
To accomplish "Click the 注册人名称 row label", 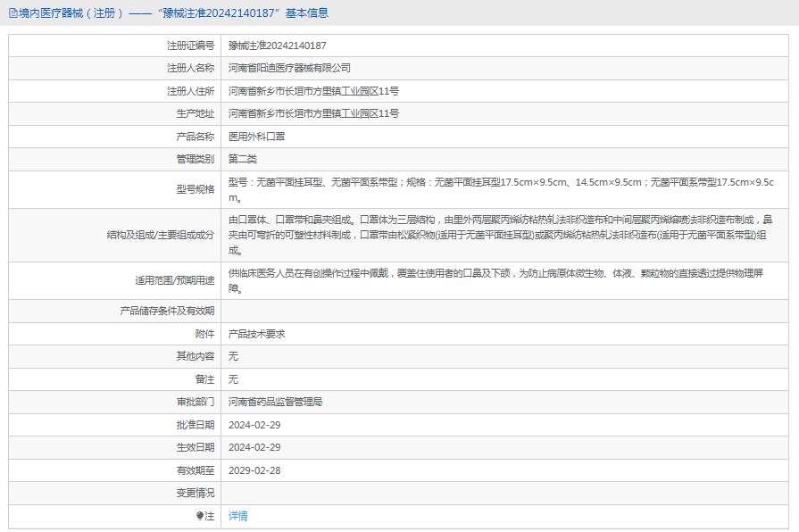I will pyautogui.click(x=190, y=68).
